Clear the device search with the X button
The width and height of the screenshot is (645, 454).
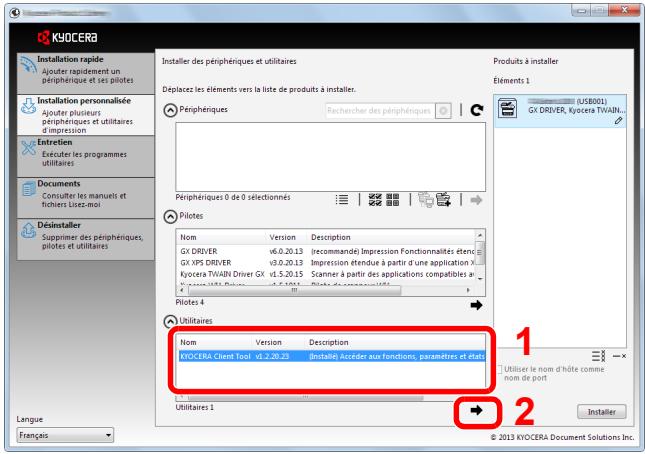point(443,111)
